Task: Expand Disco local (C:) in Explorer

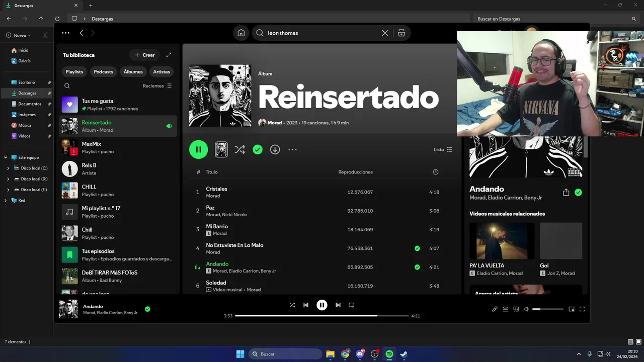Action: tap(8, 168)
